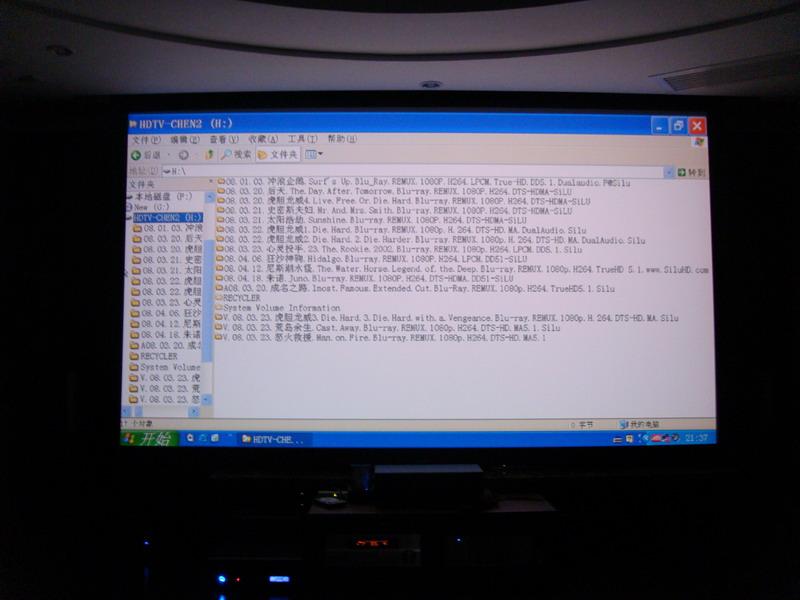
Task: Click HDTV-CHE... taskbar window button
Action: [x=273, y=439]
